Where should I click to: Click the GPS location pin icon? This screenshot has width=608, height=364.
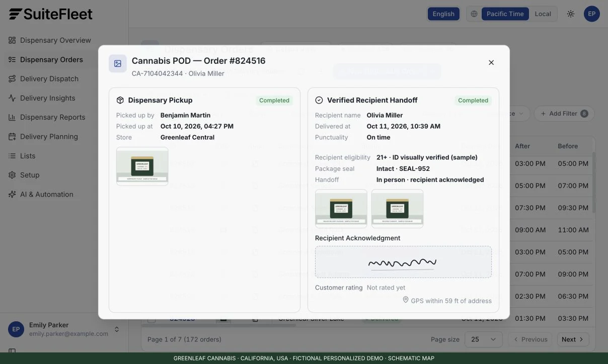[406, 300]
